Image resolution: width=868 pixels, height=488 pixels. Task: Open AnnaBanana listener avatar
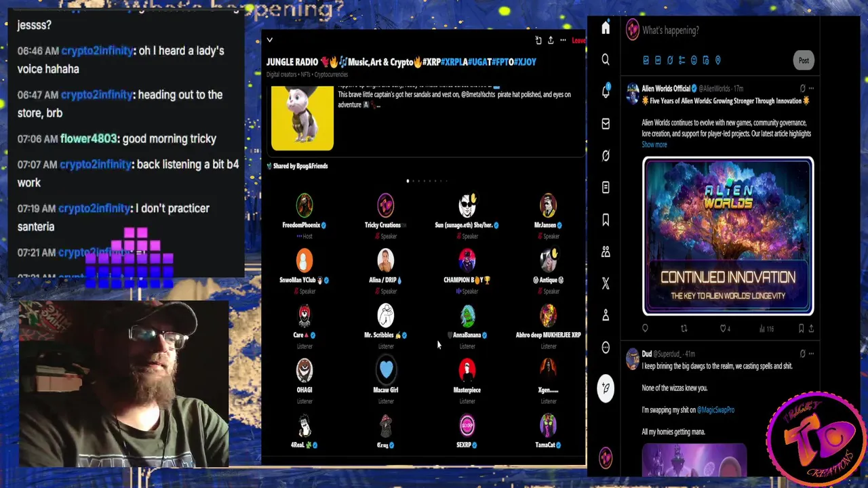tap(467, 315)
